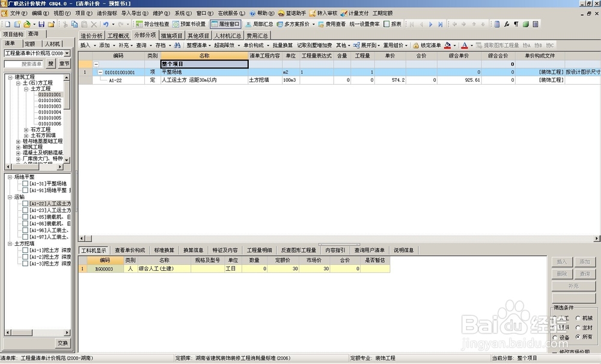Click the 展开到 expand-to tree icon
Image resolution: width=601 pixels, height=364 pixels.
356,45
